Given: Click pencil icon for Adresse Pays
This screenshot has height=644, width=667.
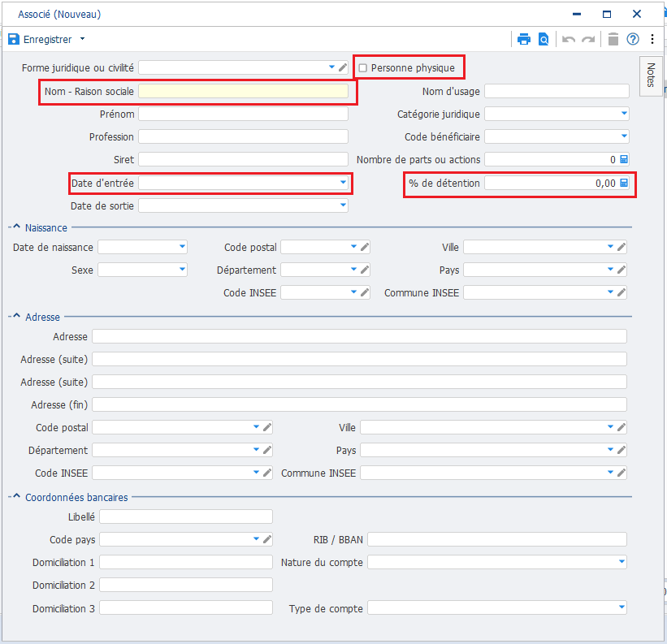Looking at the screenshot, I should pos(622,450).
